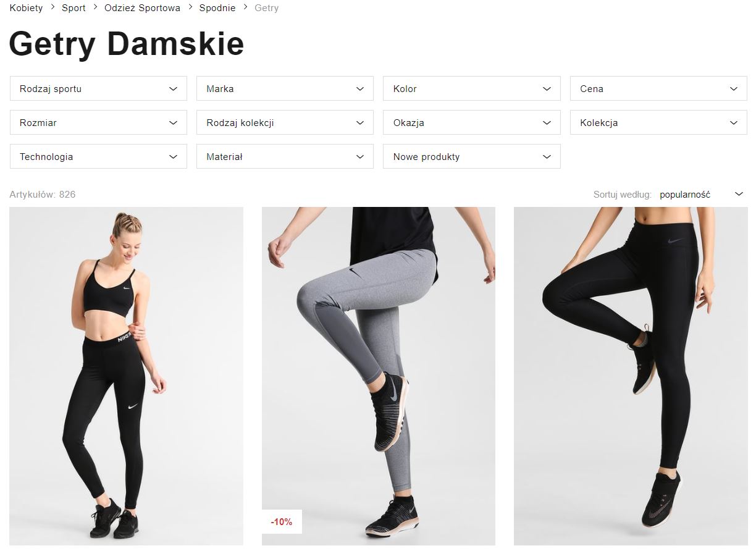Screen dimensions: 756x551
Task: Expand the Cena price filter
Action: click(x=658, y=88)
